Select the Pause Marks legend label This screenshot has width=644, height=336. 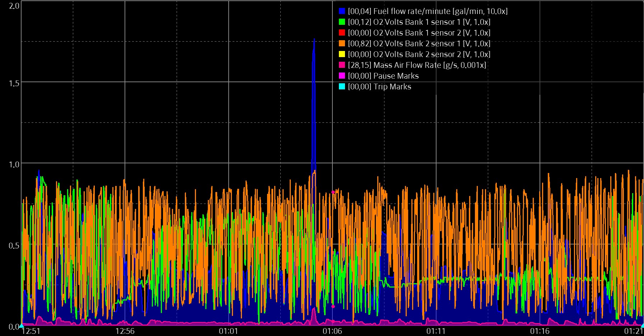pyautogui.click(x=383, y=76)
